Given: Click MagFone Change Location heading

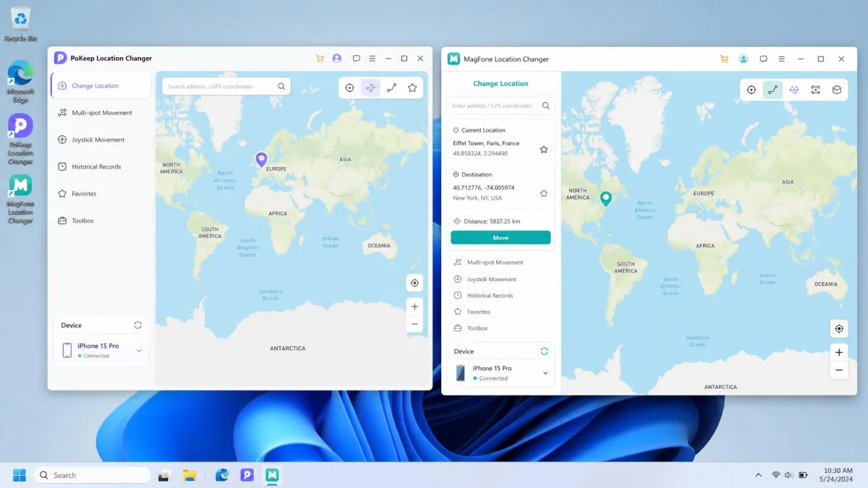Looking at the screenshot, I should pos(501,84).
